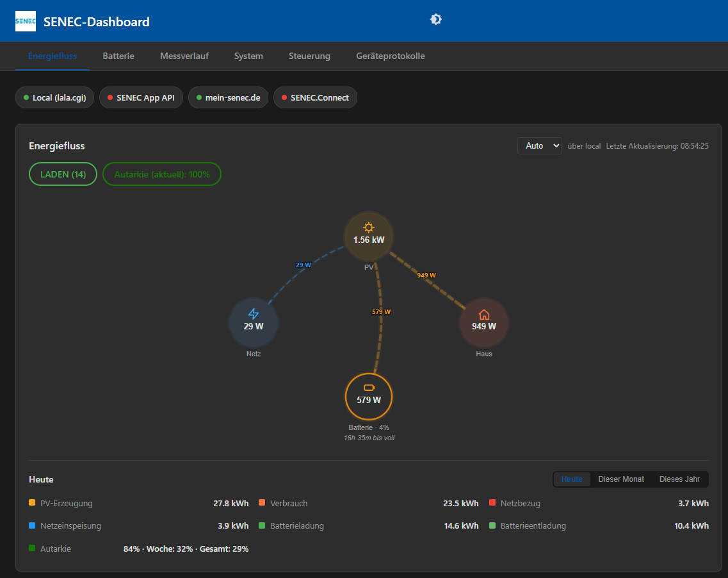
Task: Click the Haus house icon
Action: pyautogui.click(x=484, y=315)
